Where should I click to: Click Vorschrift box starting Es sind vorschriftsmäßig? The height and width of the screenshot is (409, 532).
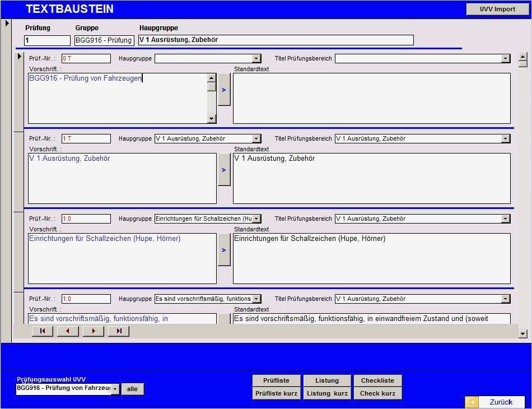click(122, 319)
